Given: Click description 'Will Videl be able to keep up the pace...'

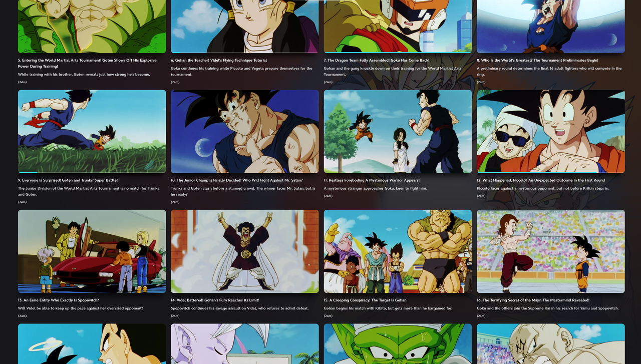Looking at the screenshot, I should [x=81, y=308].
